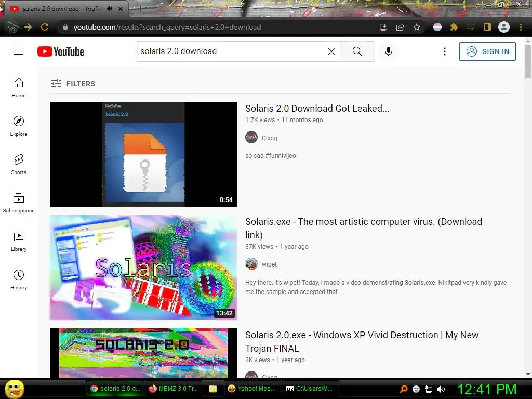
Task: Open a new browser tab
Action: pos(140,9)
